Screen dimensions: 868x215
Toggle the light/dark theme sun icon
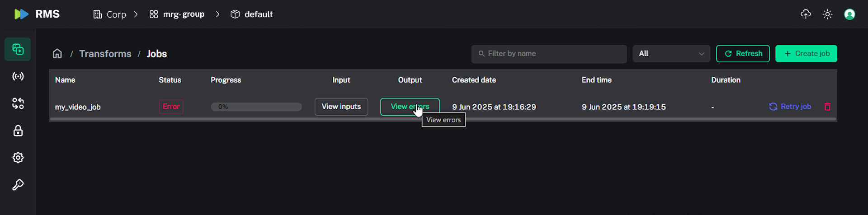tap(827, 14)
